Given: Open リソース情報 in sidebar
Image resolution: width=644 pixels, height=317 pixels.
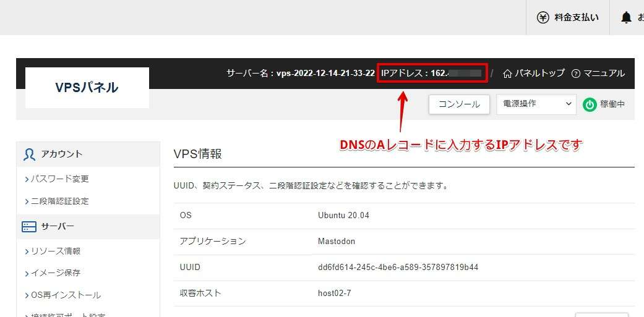Looking at the screenshot, I should pyautogui.click(x=56, y=251).
